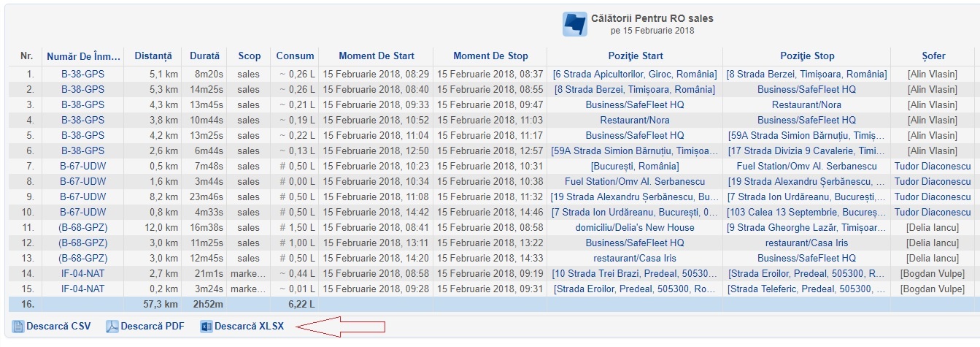The image size is (980, 347).
Task: Sort by Consum column header
Action: 296,56
